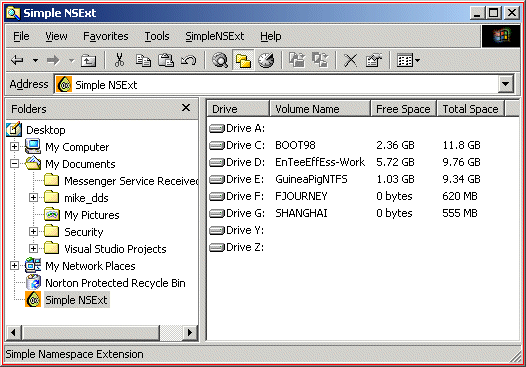Select Desktop in folder tree
This screenshot has width=526, height=367.
pyautogui.click(x=46, y=130)
